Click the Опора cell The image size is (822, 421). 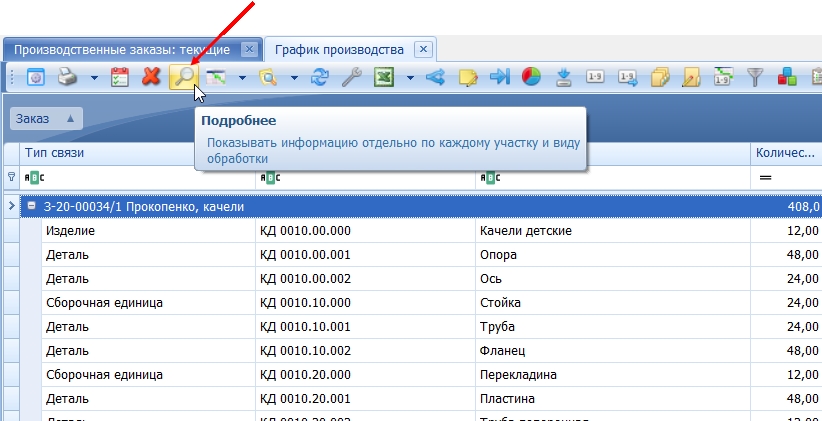pyautogui.click(x=613, y=255)
